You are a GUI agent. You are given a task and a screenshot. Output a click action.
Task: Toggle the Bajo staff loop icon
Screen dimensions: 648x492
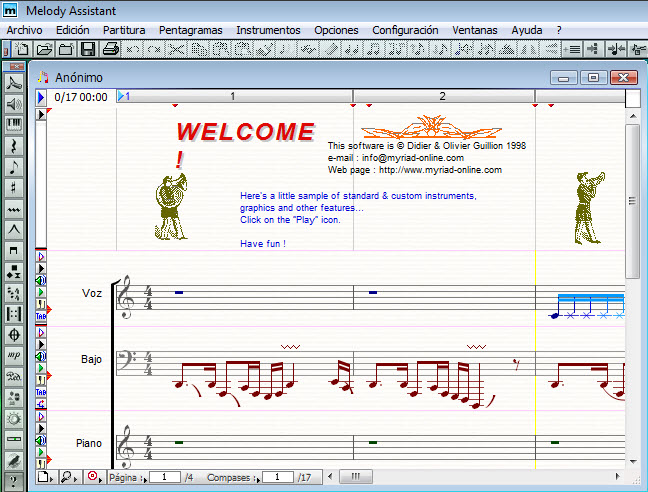pos(40,404)
